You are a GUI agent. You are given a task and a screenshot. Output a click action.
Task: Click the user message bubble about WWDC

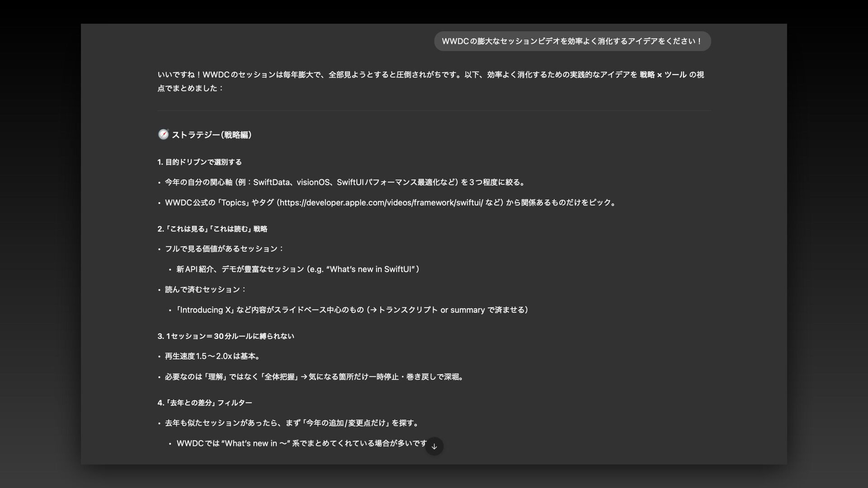tap(572, 41)
